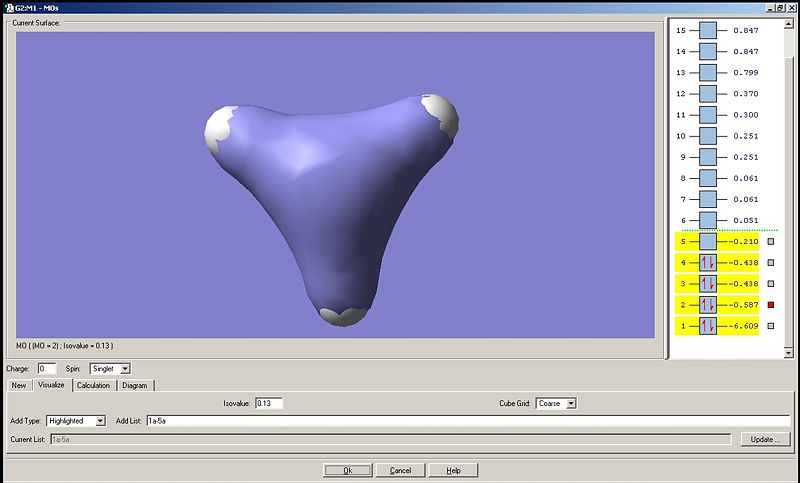Click the orbital 4 electron-pair box
The width and height of the screenshot is (800, 483).
click(x=708, y=263)
